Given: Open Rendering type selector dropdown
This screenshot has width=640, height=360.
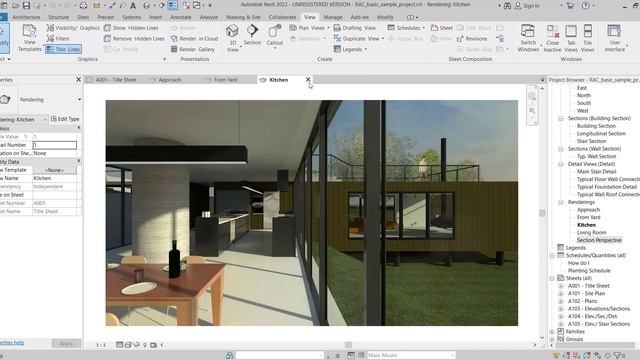Looking at the screenshot, I should tap(79, 99).
